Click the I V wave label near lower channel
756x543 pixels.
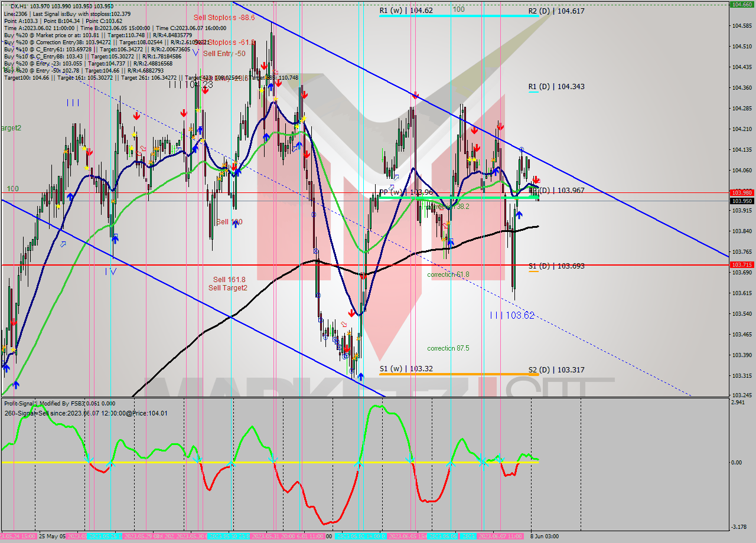110,271
